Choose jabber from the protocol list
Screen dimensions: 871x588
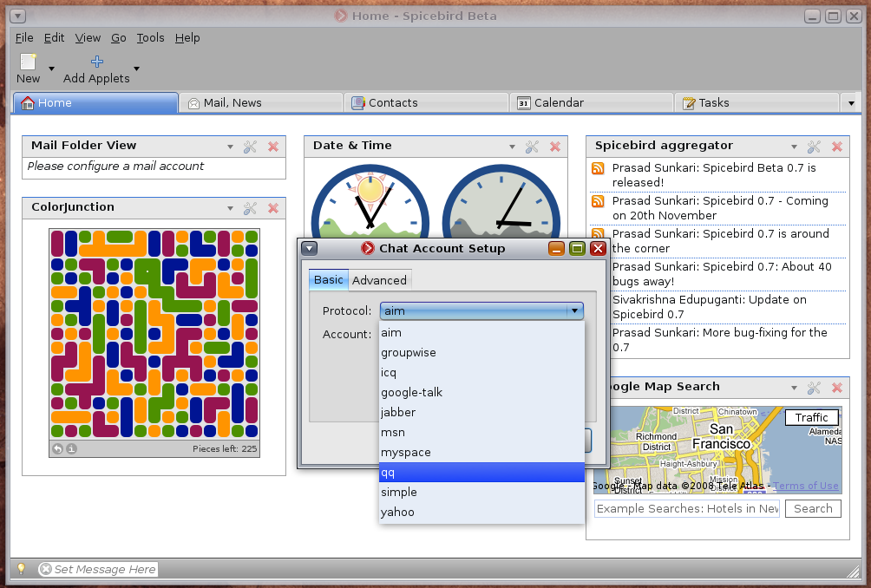[481, 413]
